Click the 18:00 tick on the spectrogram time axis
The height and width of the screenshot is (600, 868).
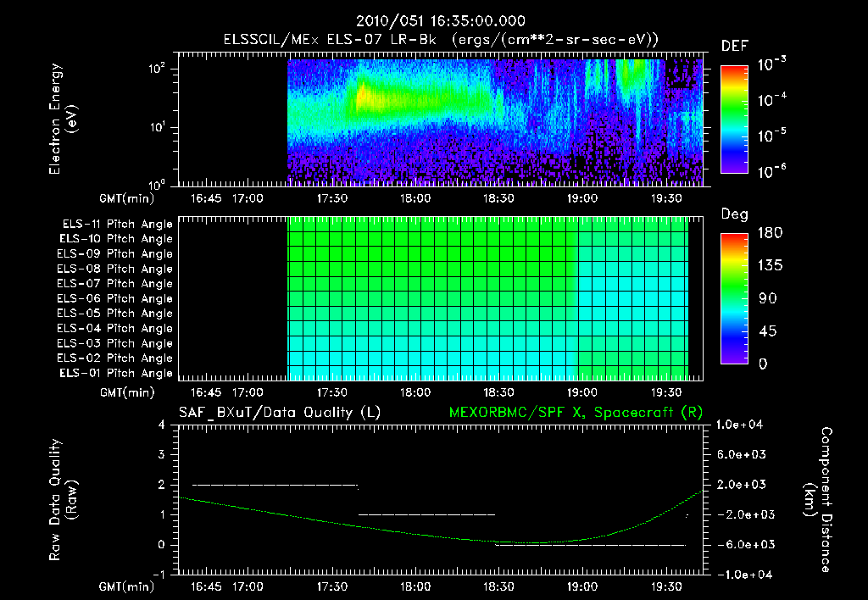coord(415,198)
